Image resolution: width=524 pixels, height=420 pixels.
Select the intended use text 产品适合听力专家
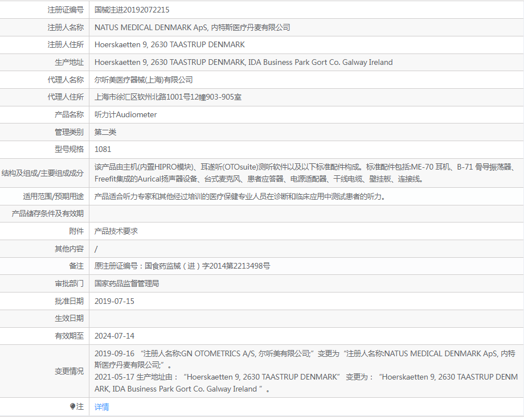(240, 196)
